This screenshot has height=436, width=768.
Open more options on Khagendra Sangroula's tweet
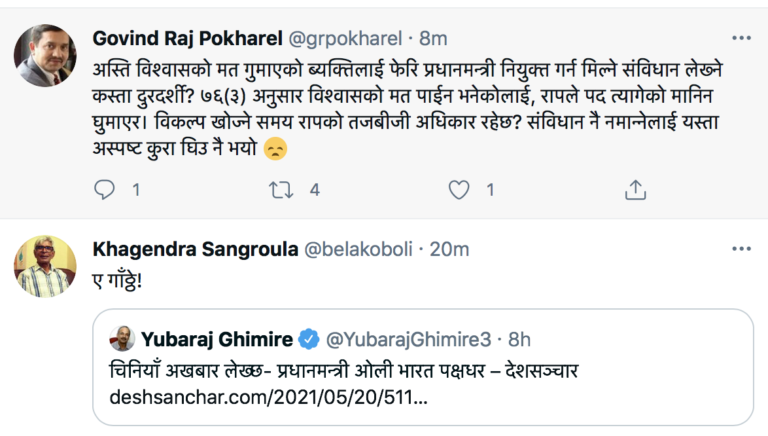click(740, 248)
